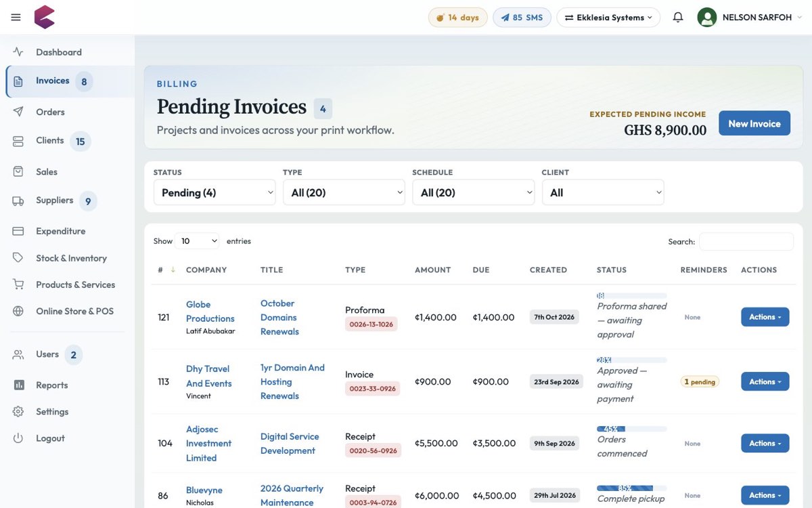This screenshot has width=812, height=508.
Task: Click the Dashboard pulse icon
Action: coord(18,52)
